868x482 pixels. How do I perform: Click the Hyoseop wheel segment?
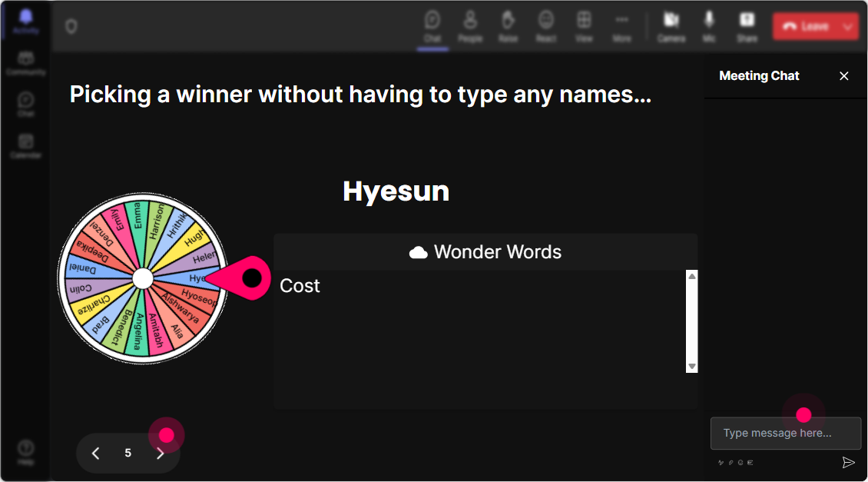pyautogui.click(x=198, y=298)
